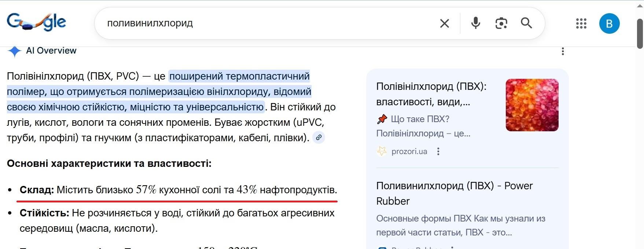644x249 pixels.
Task: Open AI Overview three-dot options menu
Action: click(563, 51)
